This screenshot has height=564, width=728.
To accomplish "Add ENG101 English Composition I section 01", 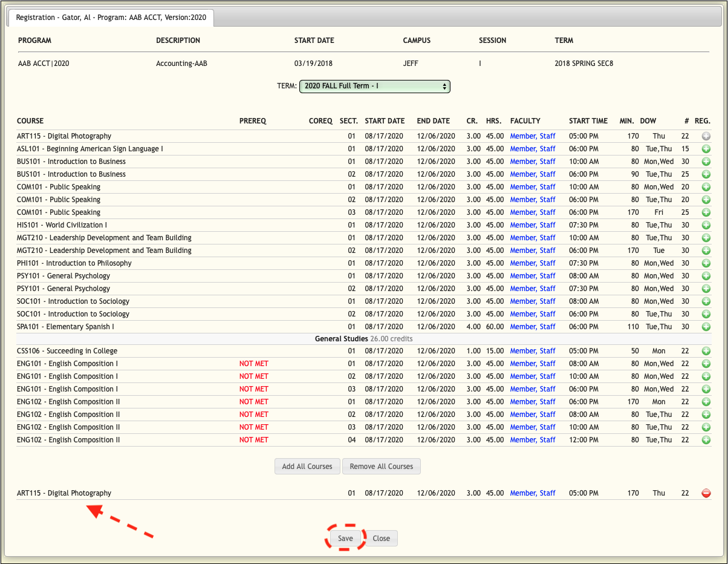I will [706, 364].
